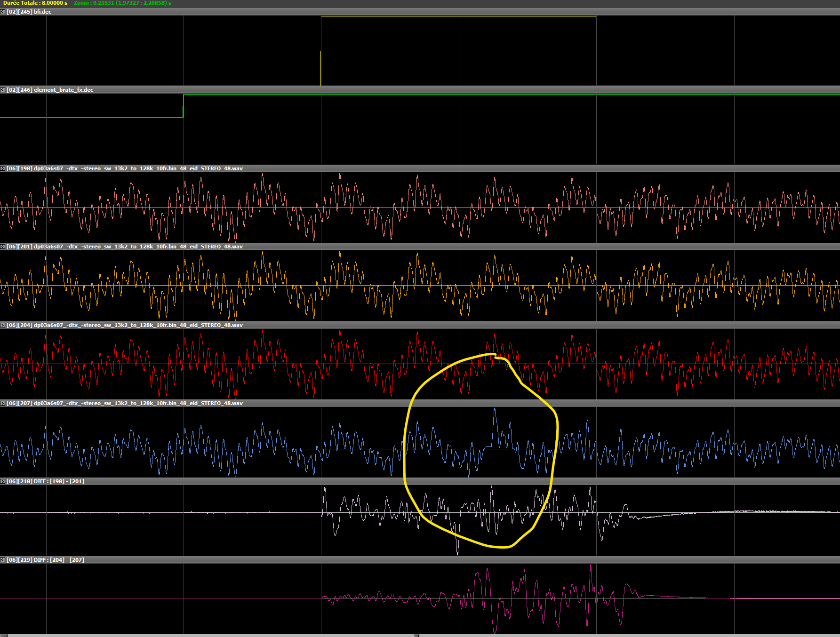The image size is (840, 637).
Task: Select the bfi.dec track title text
Action: coord(42,12)
